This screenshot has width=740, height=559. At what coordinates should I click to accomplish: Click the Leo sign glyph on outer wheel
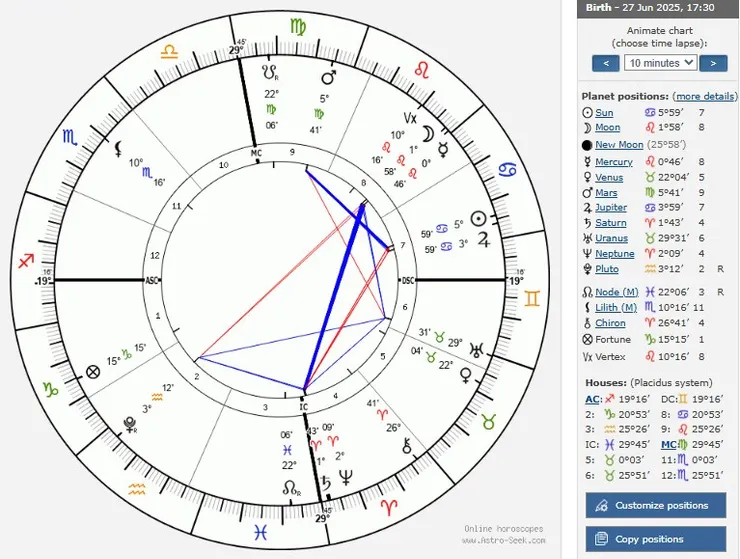tap(422, 70)
